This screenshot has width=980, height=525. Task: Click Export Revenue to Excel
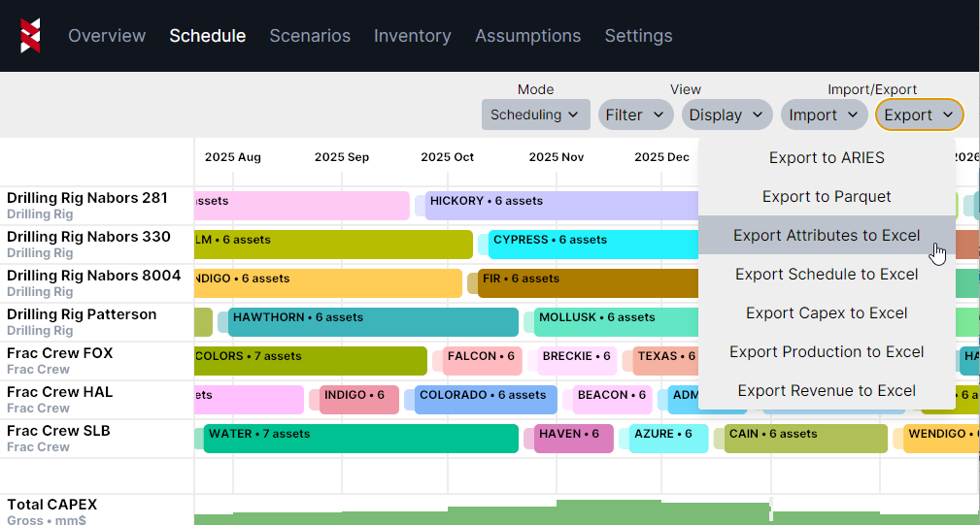click(x=827, y=390)
